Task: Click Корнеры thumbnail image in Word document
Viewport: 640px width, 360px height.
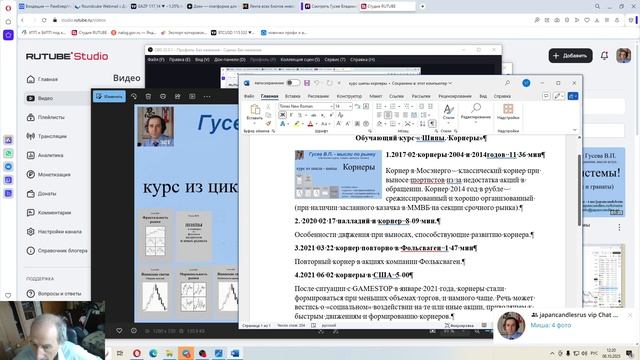Action: click(x=338, y=174)
